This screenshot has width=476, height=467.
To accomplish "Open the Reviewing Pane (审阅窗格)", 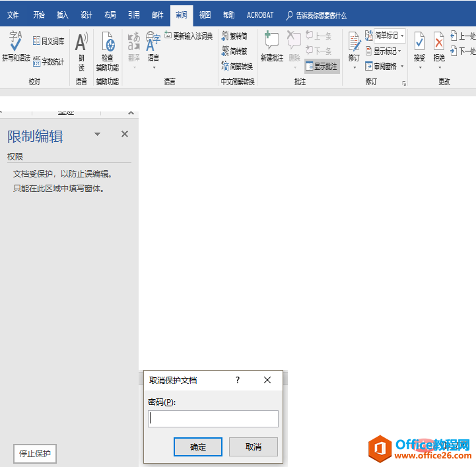I will click(x=382, y=66).
